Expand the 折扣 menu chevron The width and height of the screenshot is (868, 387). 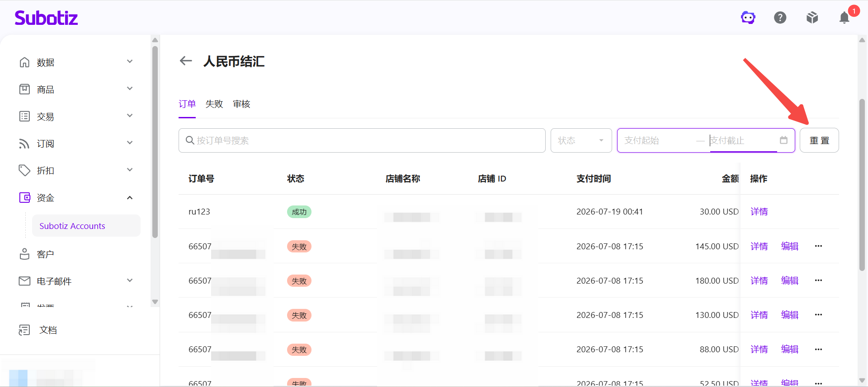(x=130, y=170)
